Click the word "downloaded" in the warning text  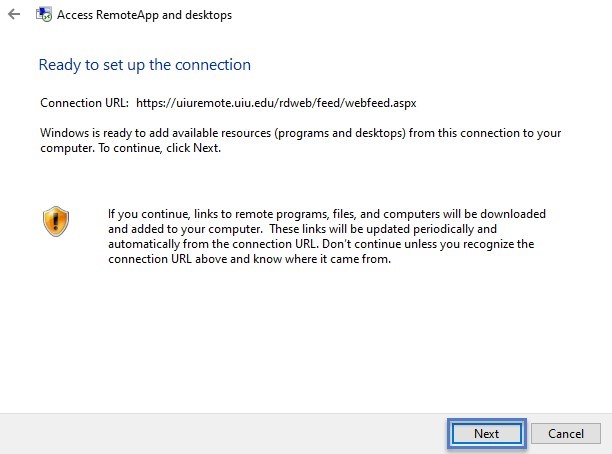[513, 214]
